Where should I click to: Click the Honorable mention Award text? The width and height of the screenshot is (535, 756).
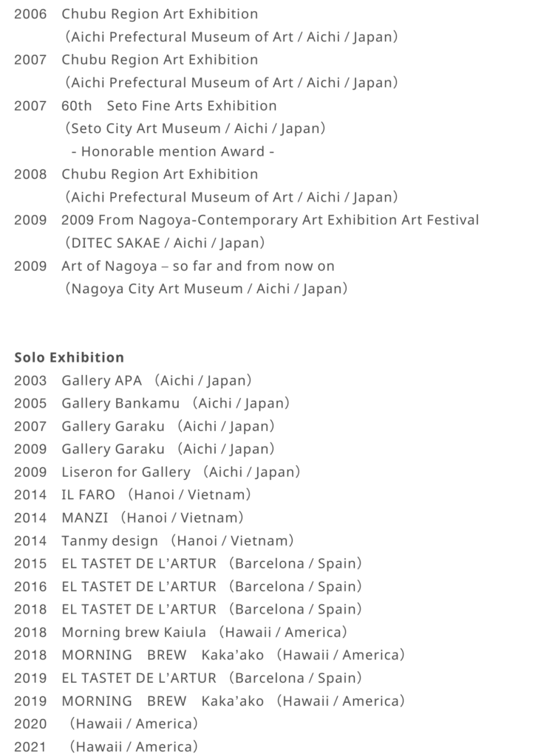(x=173, y=151)
